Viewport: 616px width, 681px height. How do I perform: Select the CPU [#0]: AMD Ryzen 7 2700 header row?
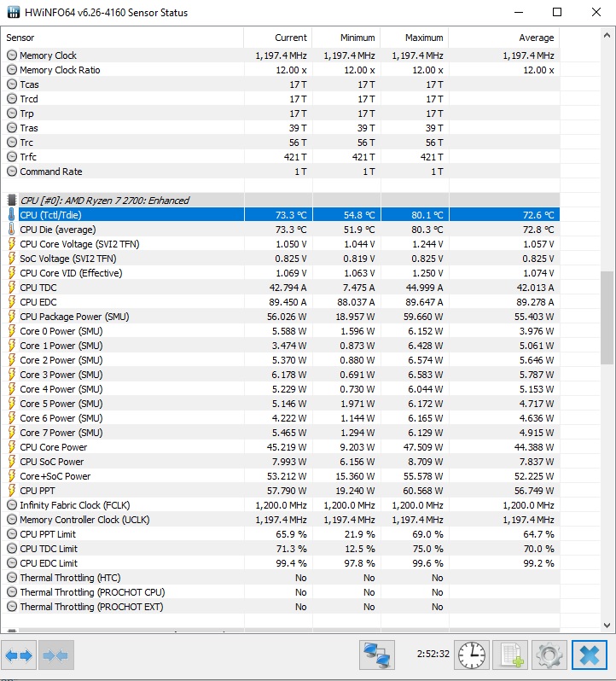[x=280, y=201]
